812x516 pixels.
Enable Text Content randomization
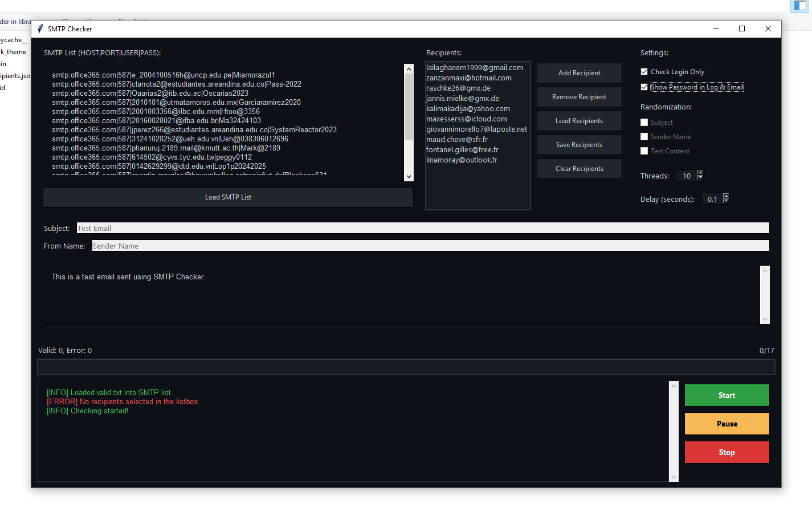(644, 151)
